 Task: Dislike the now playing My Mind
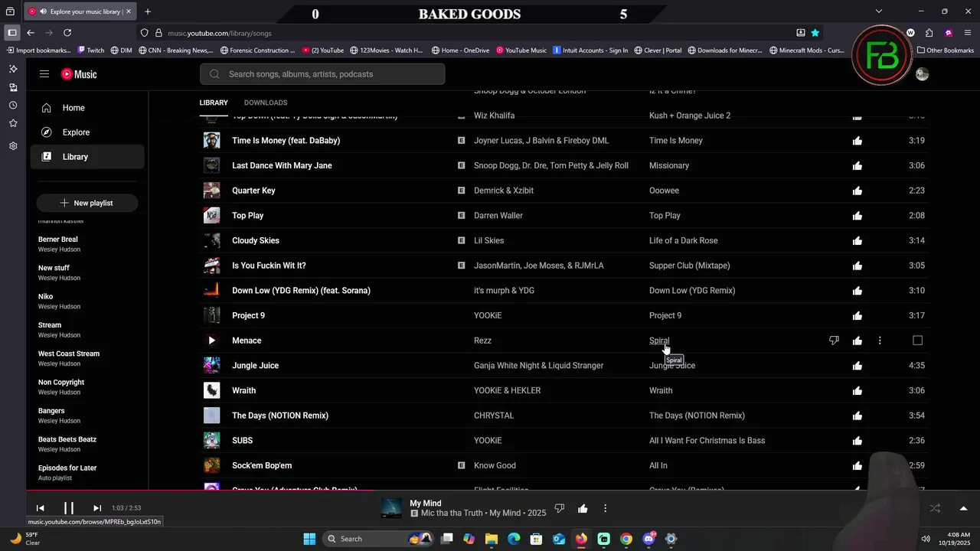point(560,508)
